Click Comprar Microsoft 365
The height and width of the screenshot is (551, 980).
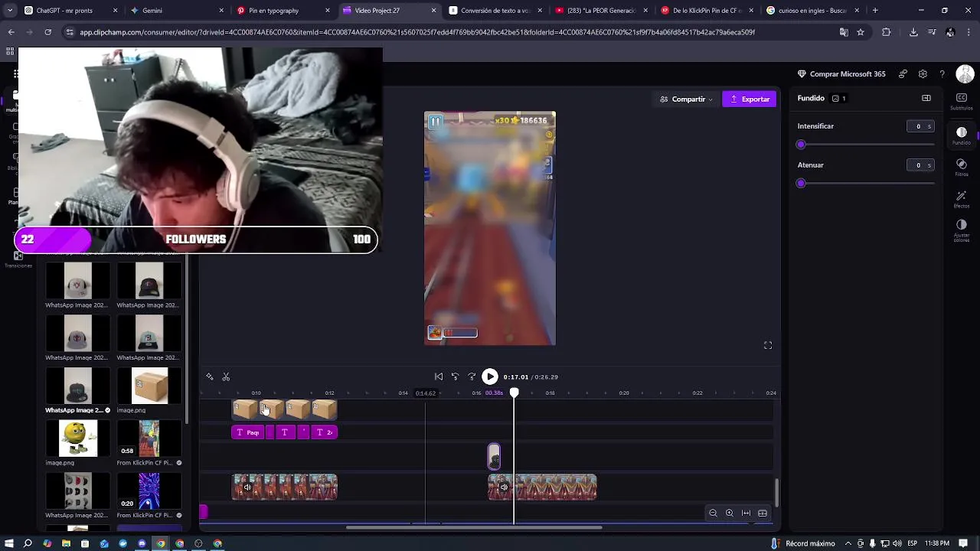pos(841,74)
